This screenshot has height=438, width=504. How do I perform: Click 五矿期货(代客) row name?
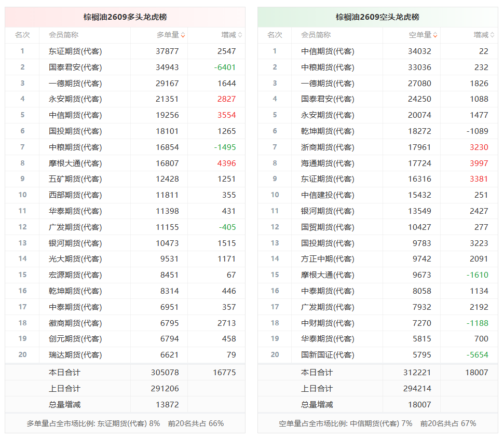coord(75,180)
